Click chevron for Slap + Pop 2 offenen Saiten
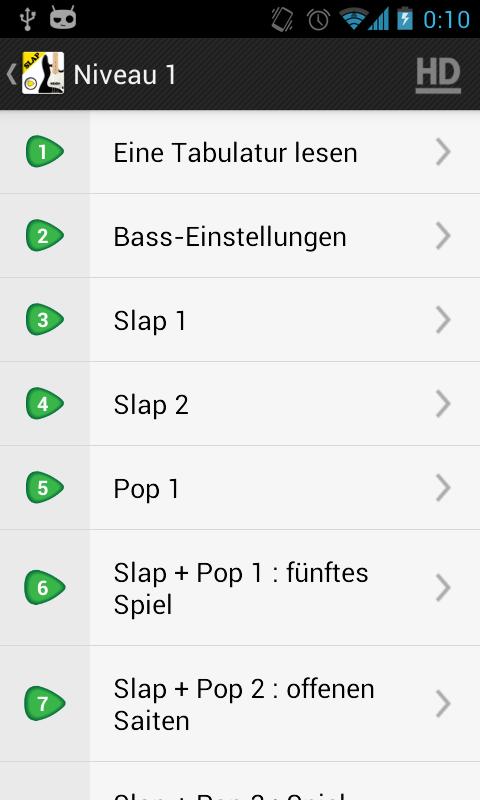This screenshot has width=480, height=800. [x=444, y=704]
